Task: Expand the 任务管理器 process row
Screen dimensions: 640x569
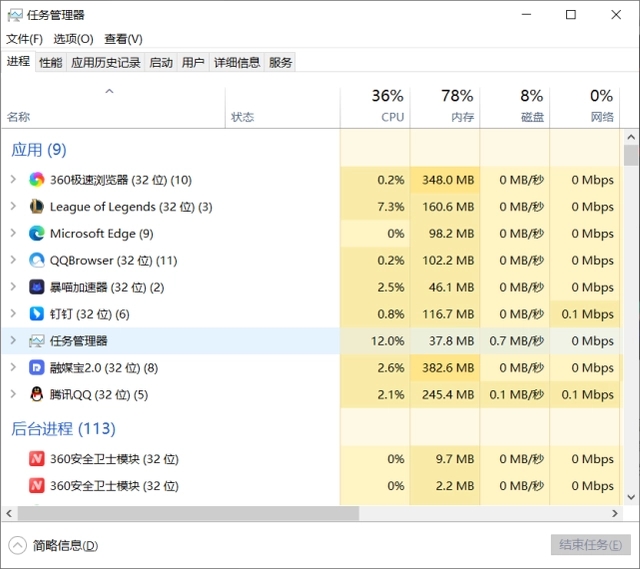Action: [x=13, y=340]
